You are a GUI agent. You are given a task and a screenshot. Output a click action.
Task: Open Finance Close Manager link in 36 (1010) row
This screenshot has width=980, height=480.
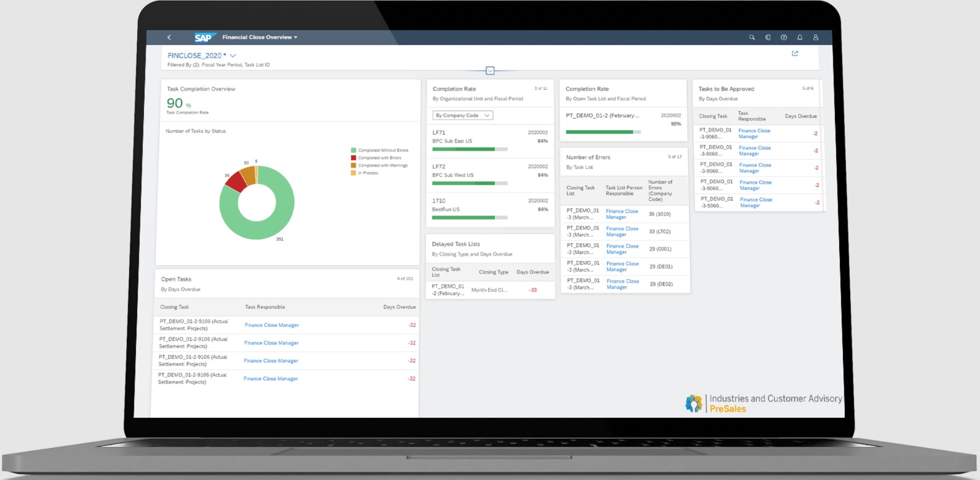click(x=622, y=214)
